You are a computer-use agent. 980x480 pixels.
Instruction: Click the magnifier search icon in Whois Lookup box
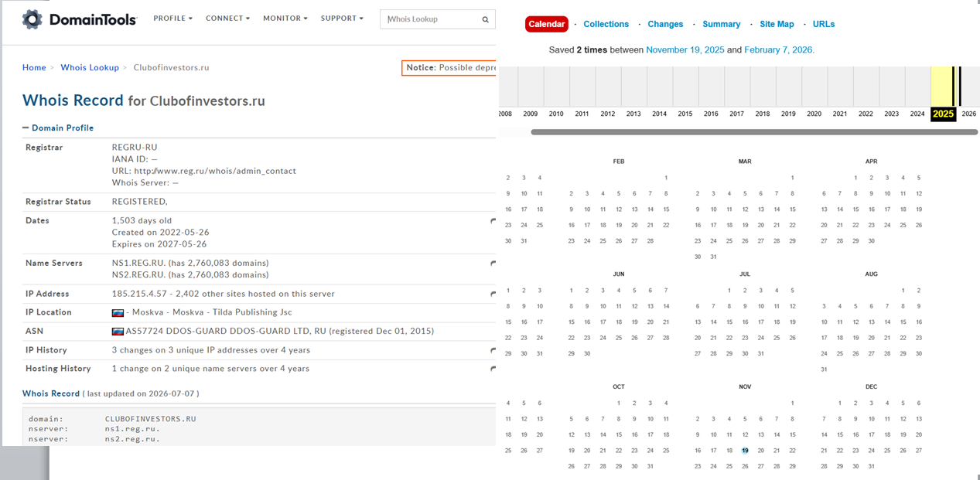point(485,19)
